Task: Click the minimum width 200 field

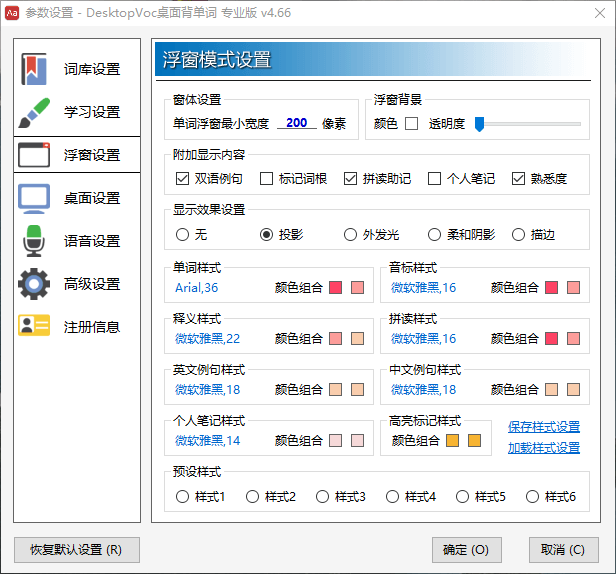Action: (297, 123)
